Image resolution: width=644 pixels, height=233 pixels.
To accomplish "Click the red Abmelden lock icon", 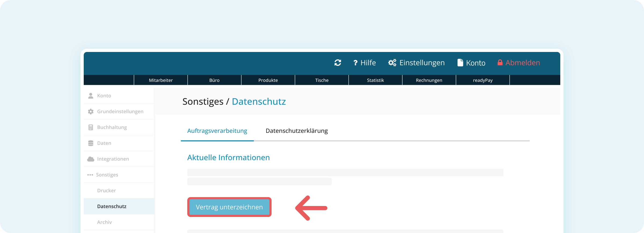I will tap(500, 63).
